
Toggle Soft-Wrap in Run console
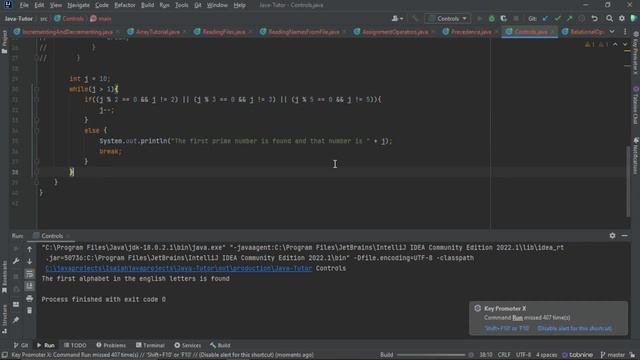click(29, 273)
